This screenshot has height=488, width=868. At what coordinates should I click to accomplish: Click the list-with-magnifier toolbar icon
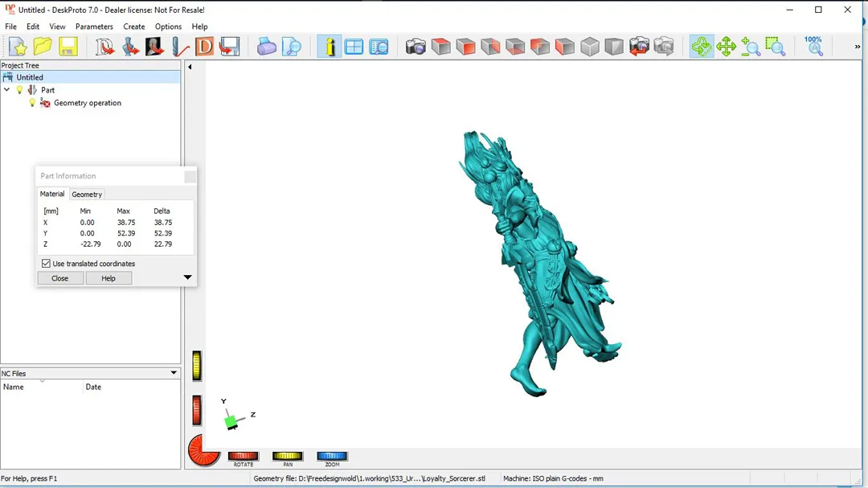[379, 47]
